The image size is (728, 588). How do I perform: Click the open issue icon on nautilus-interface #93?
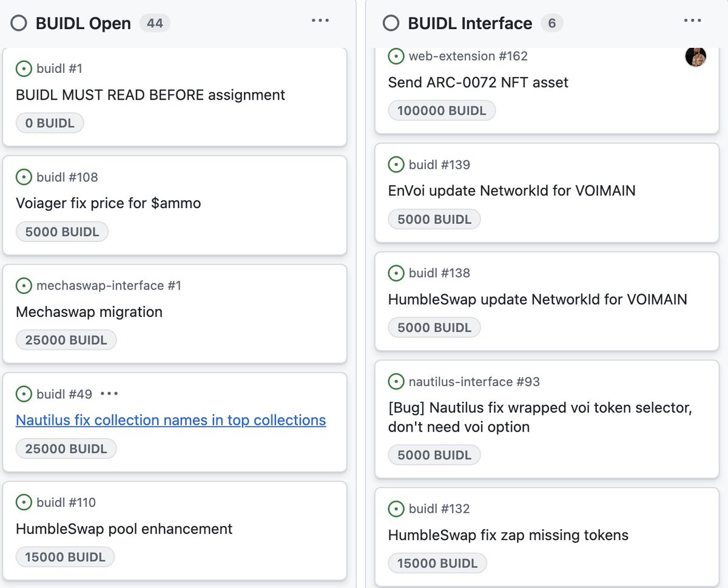396,382
